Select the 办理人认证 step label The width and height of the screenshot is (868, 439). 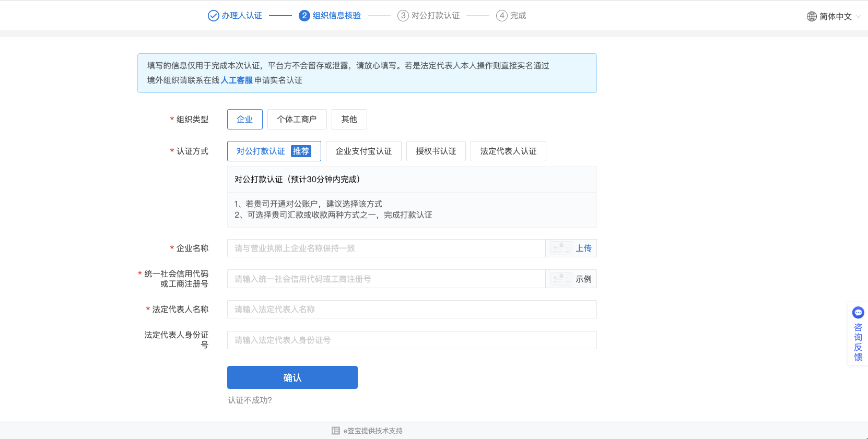click(x=242, y=16)
